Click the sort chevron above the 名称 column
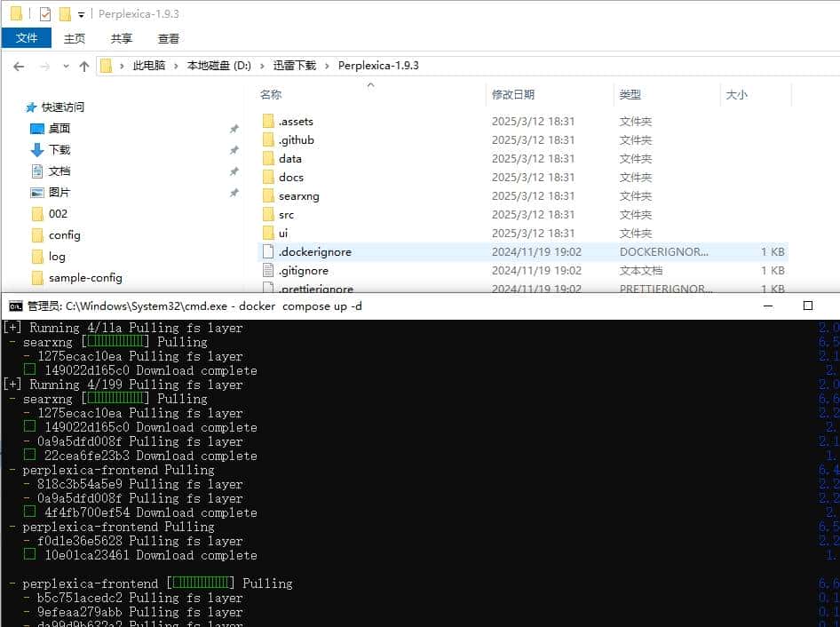The height and width of the screenshot is (627, 840). pyautogui.click(x=372, y=84)
